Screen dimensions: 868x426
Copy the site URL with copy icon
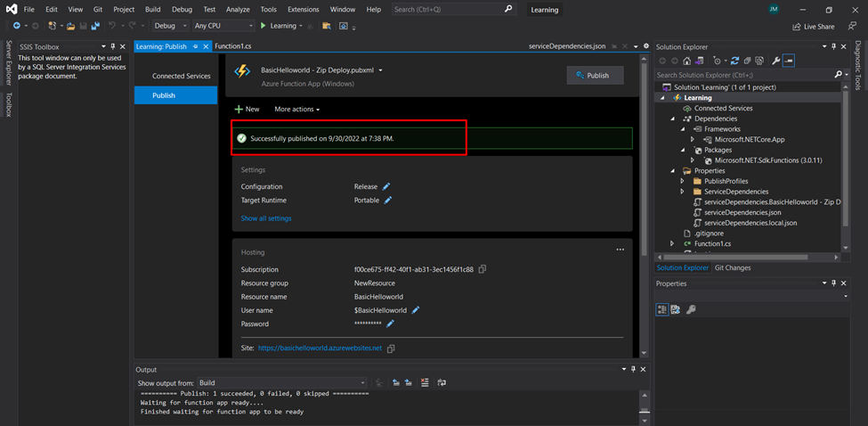coord(391,348)
